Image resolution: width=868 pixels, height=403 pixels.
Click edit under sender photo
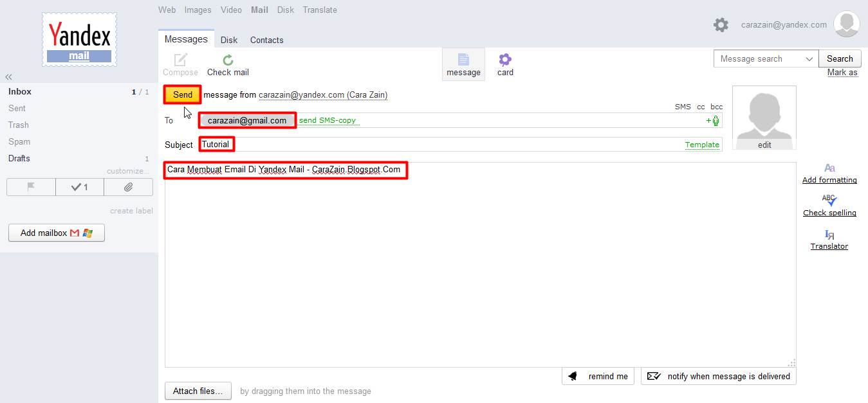(764, 145)
